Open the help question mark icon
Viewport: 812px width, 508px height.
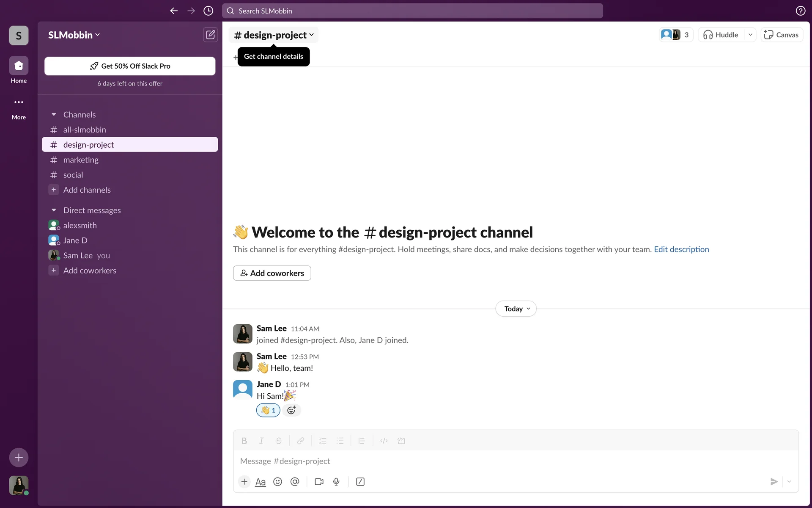click(x=800, y=11)
